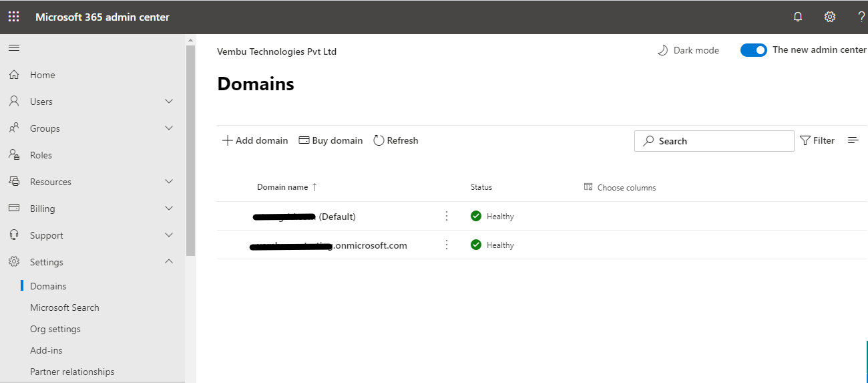Collapse the Settings menu chevron
Image resolution: width=868 pixels, height=383 pixels.
(x=169, y=261)
